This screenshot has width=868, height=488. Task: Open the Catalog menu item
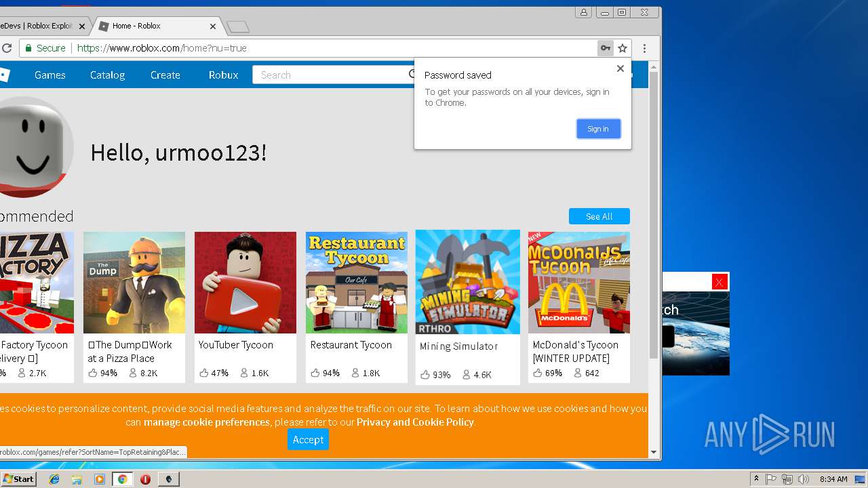[107, 75]
